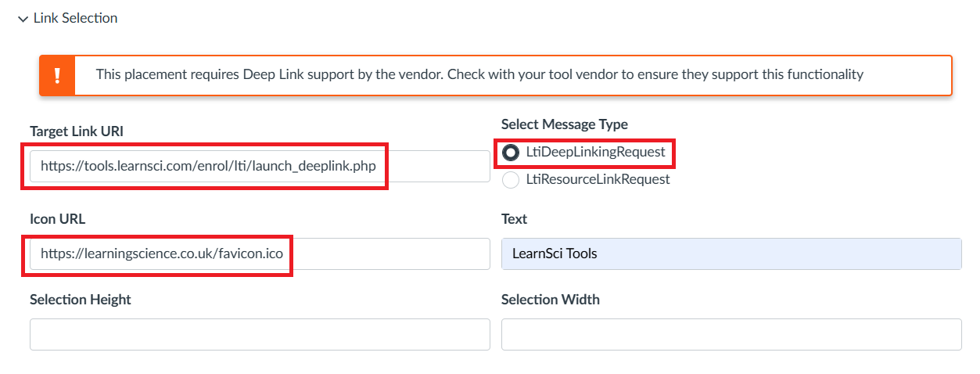Click the Icon URL field label
This screenshot has height=374, width=980.
pyautogui.click(x=57, y=219)
